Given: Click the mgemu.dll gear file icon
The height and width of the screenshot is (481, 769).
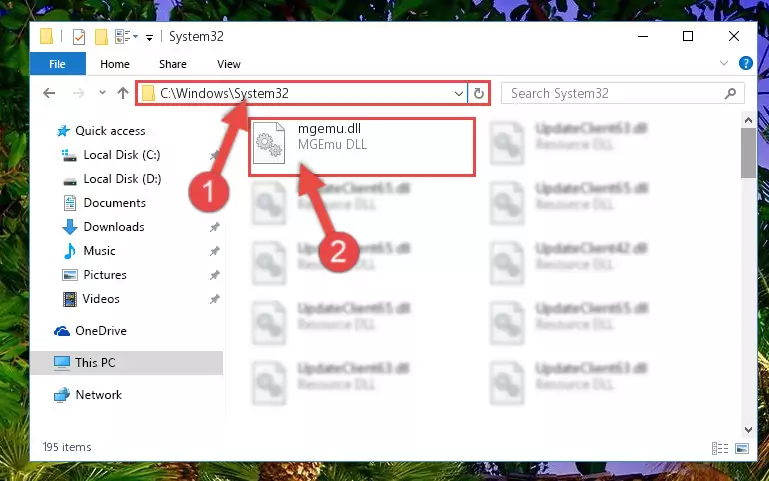Looking at the screenshot, I should tap(269, 143).
